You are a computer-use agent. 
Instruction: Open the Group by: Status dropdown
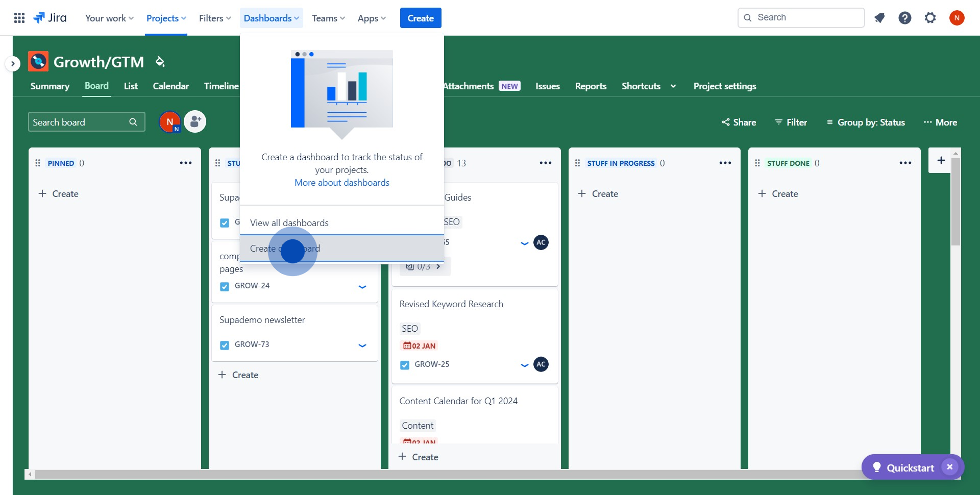tap(866, 122)
